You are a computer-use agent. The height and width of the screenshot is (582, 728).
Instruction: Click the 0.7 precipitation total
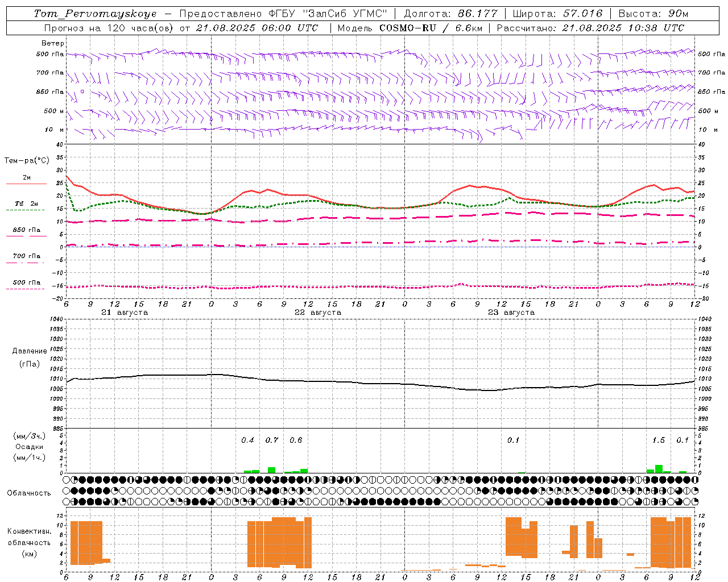point(272,440)
